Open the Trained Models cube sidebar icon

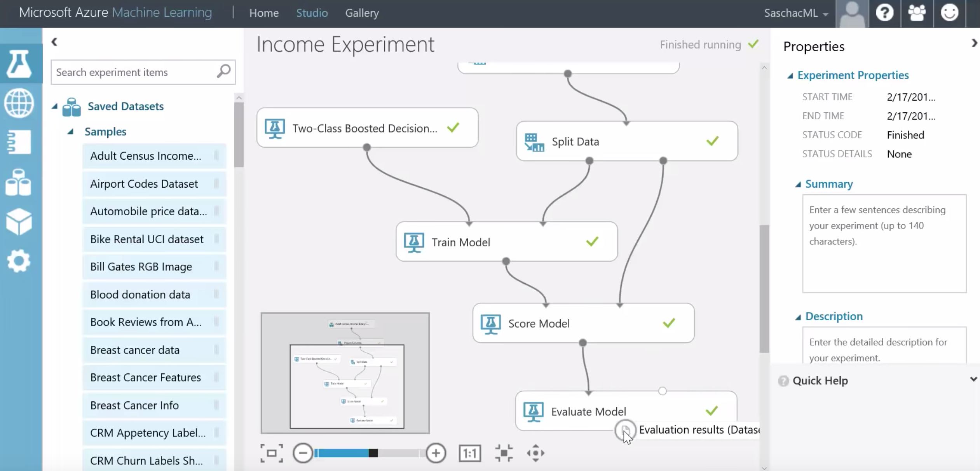pos(19,222)
